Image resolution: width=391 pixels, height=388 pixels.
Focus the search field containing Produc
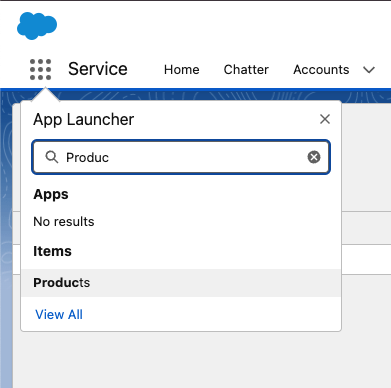point(181,157)
